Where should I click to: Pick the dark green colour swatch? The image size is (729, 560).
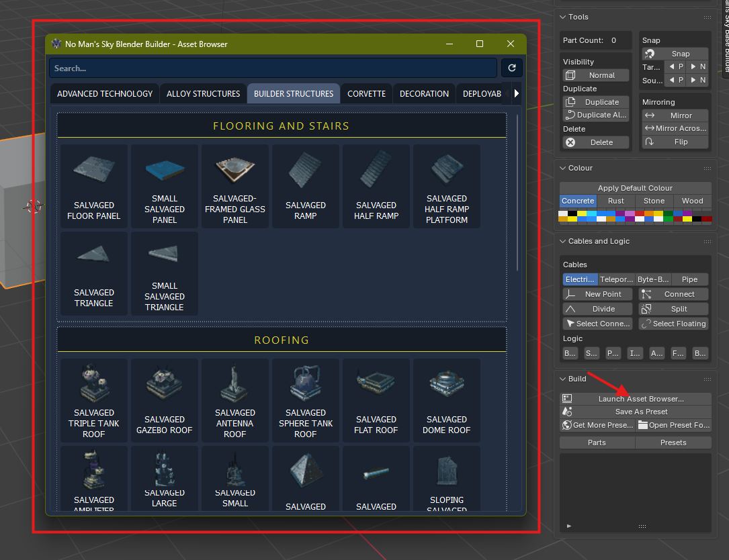point(668,213)
